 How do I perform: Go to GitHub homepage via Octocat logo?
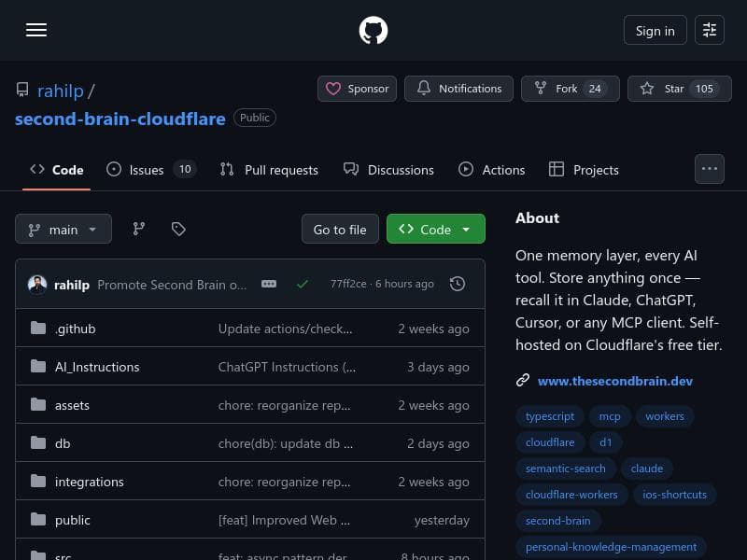pos(373,30)
